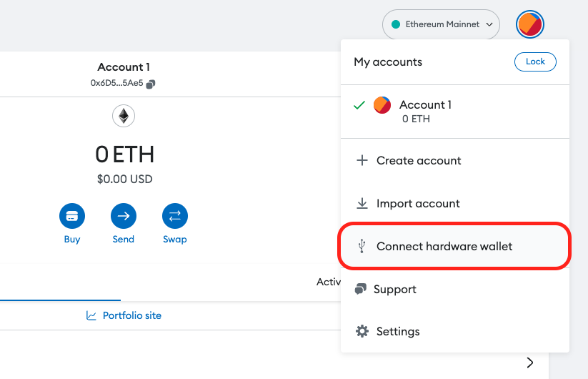Image resolution: width=588 pixels, height=379 pixels.
Task: Expand the chevron next to Ethereum Mainnet
Action: (x=489, y=24)
